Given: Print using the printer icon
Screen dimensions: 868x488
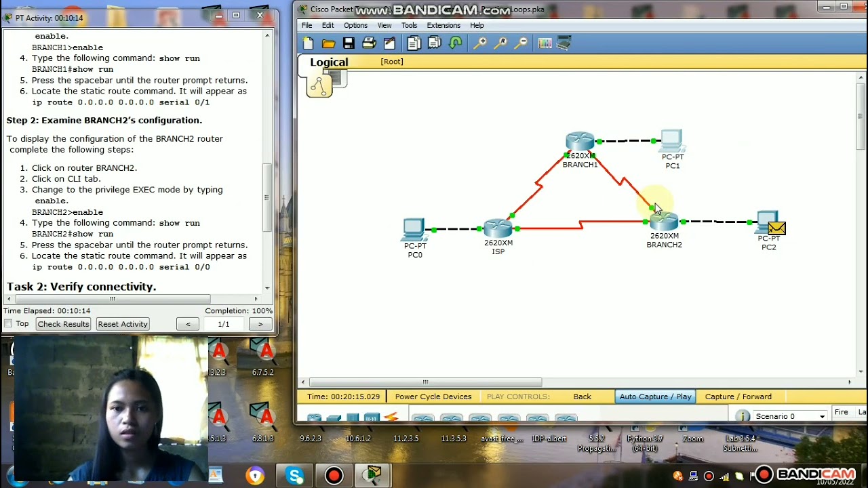Looking at the screenshot, I should click(x=369, y=43).
